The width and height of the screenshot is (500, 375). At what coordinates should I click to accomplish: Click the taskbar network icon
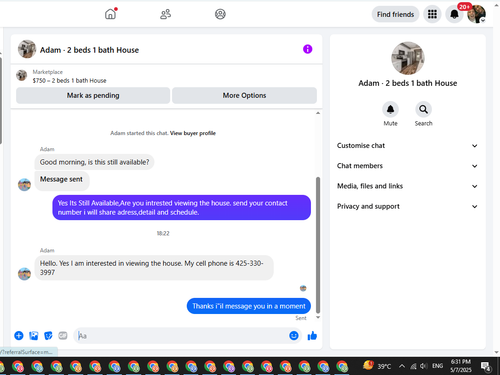(413, 366)
